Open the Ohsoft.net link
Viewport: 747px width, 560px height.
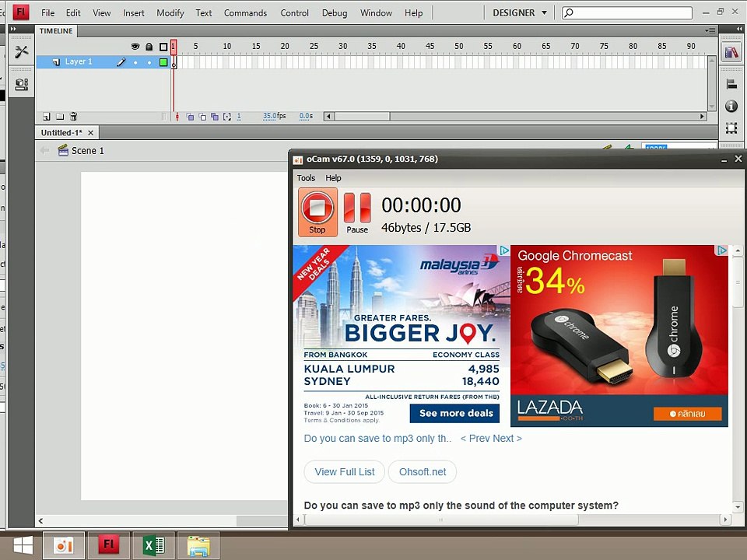point(423,472)
